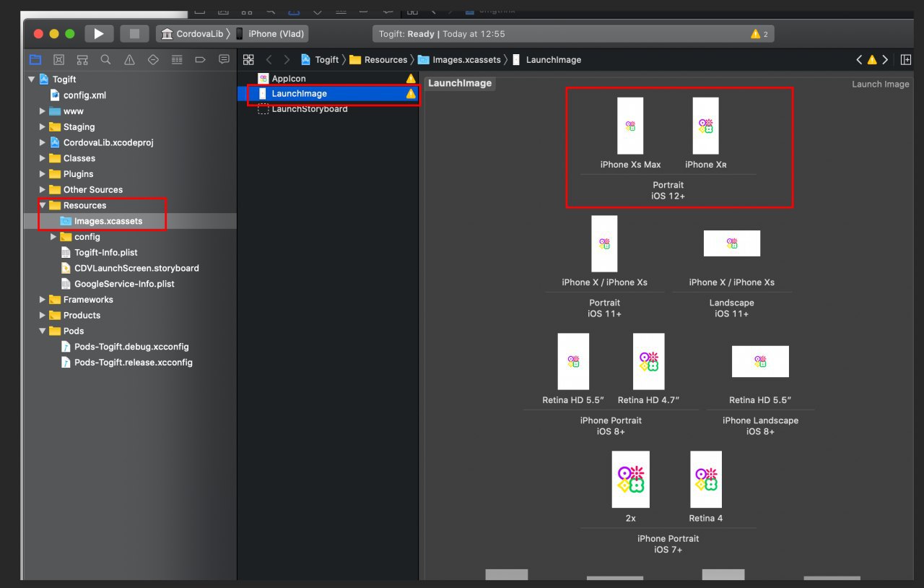This screenshot has width=924, height=588.
Task: Open the Symbol navigator icon
Action: tap(82, 59)
